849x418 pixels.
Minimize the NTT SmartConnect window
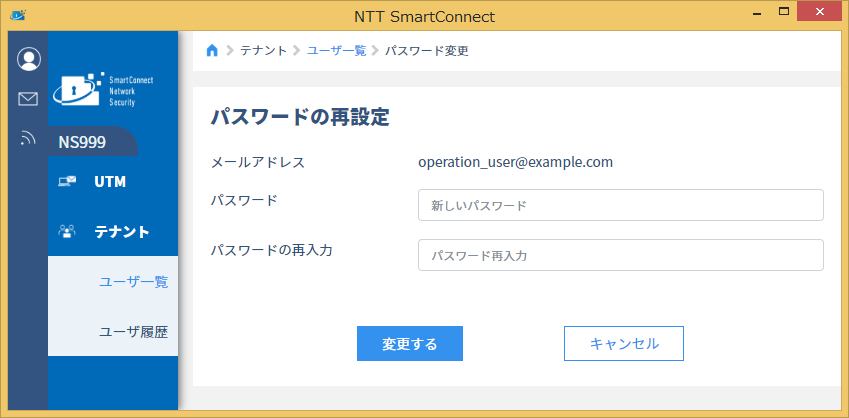click(757, 13)
